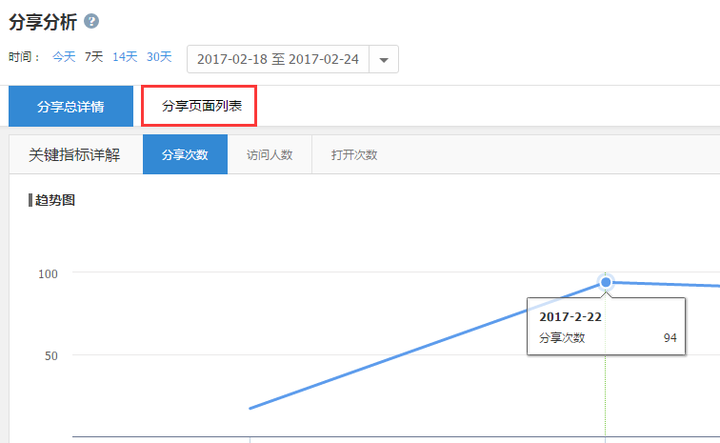
Task: Switch to the 分享页面列表 tab
Action: coord(199,106)
